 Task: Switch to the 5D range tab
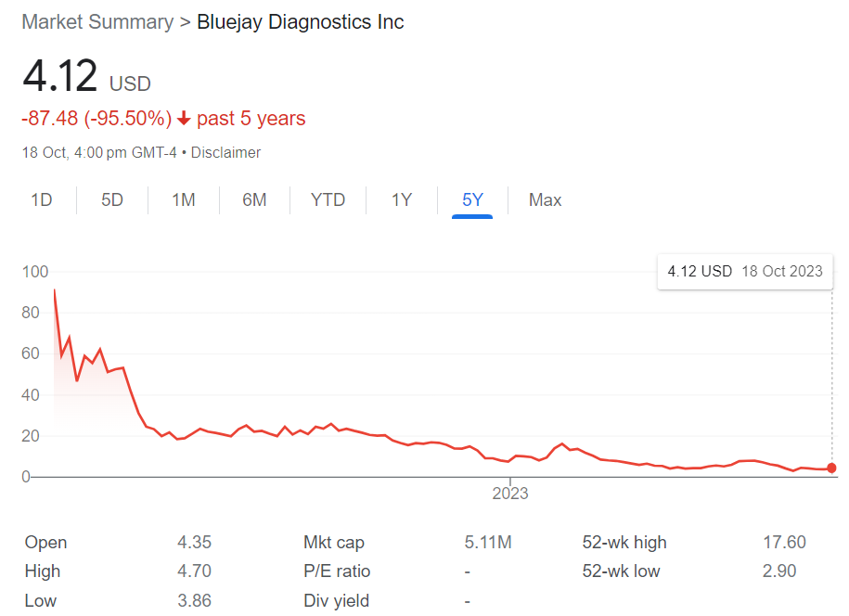tap(112, 199)
